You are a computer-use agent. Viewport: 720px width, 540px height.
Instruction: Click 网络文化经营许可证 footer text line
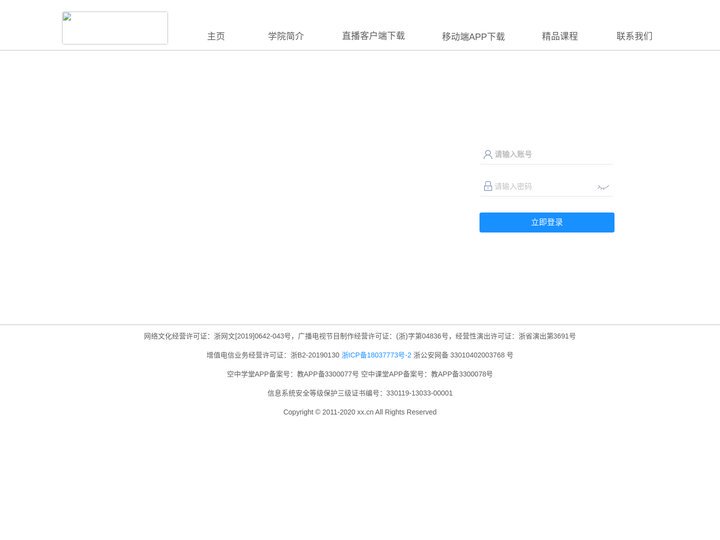[x=360, y=336]
